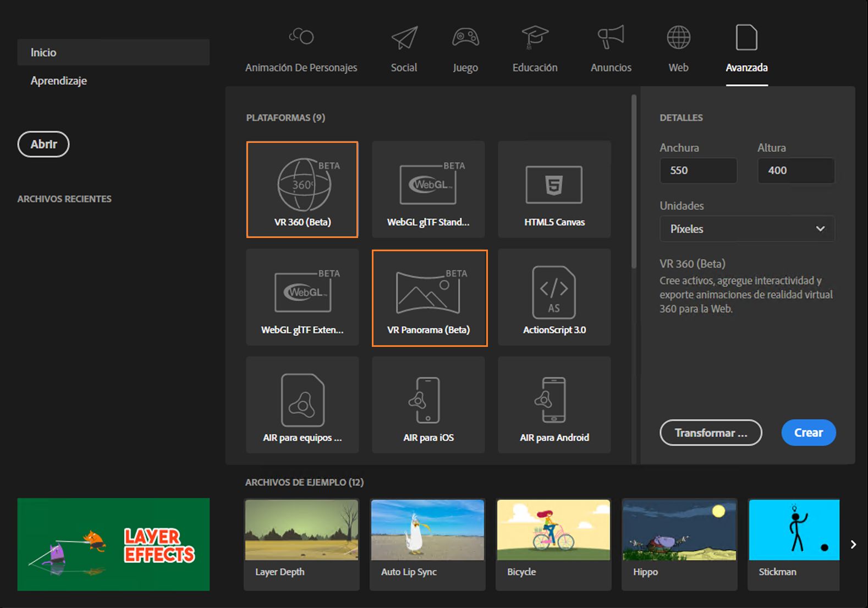The height and width of the screenshot is (608, 868).
Task: Click the ARCHIVOS DE EJEMPLO (12) heading
Action: tap(304, 482)
